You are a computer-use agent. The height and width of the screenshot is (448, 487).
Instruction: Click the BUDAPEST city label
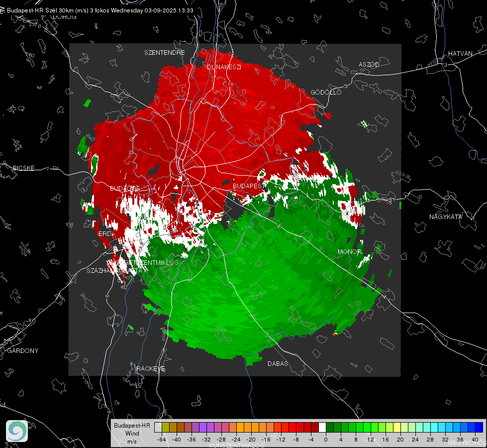(x=248, y=186)
